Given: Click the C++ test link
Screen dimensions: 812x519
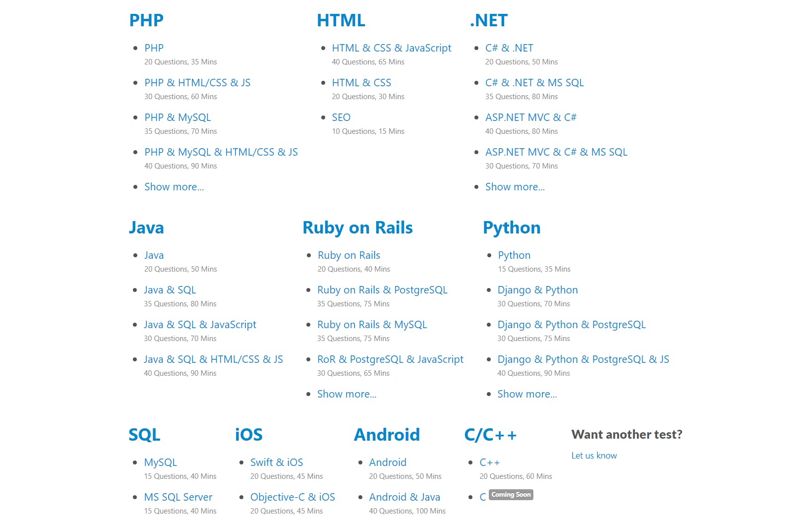Looking at the screenshot, I should coord(489,462).
